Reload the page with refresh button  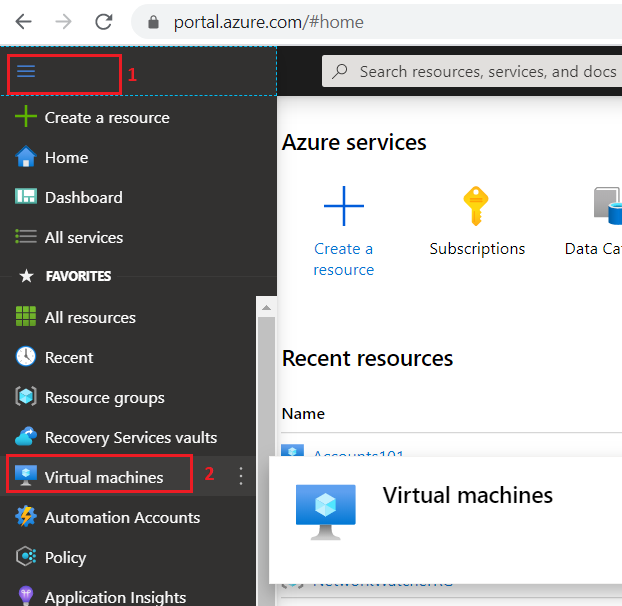104,21
